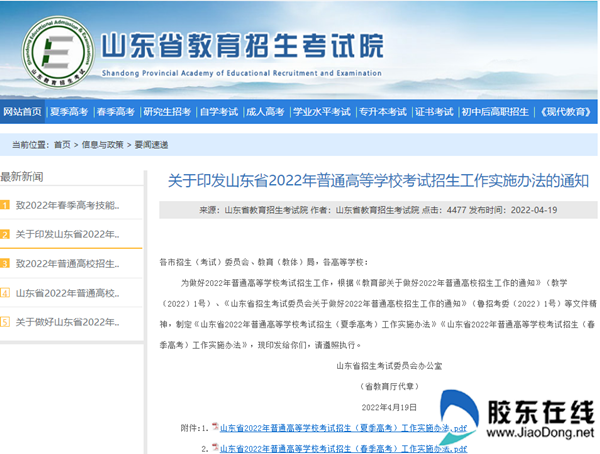Image resolution: width=600 pixels, height=454 pixels.
Task: Click the 最新新闻 sidebar heading
Action: 22,176
